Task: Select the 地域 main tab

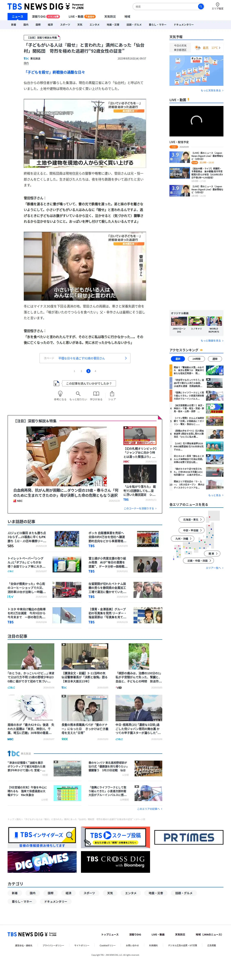Action: pyautogui.click(x=127, y=17)
